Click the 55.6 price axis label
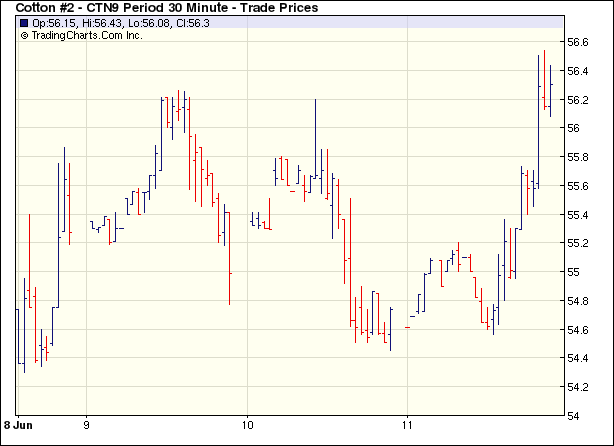 578,186
